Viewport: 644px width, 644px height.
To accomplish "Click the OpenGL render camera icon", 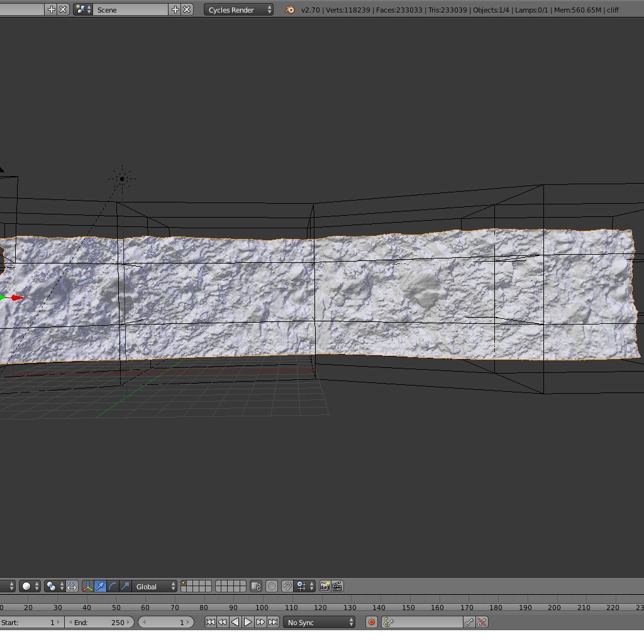I will (x=324, y=586).
